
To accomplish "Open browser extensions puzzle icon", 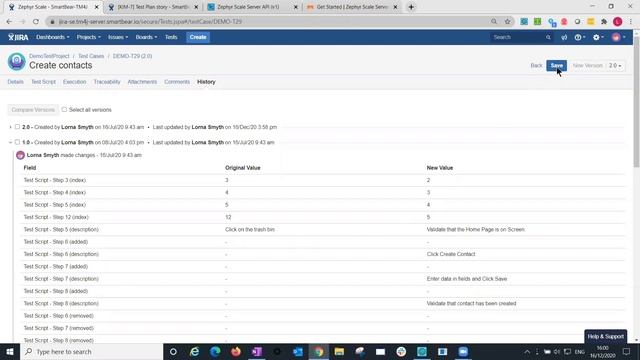I will [604, 21].
